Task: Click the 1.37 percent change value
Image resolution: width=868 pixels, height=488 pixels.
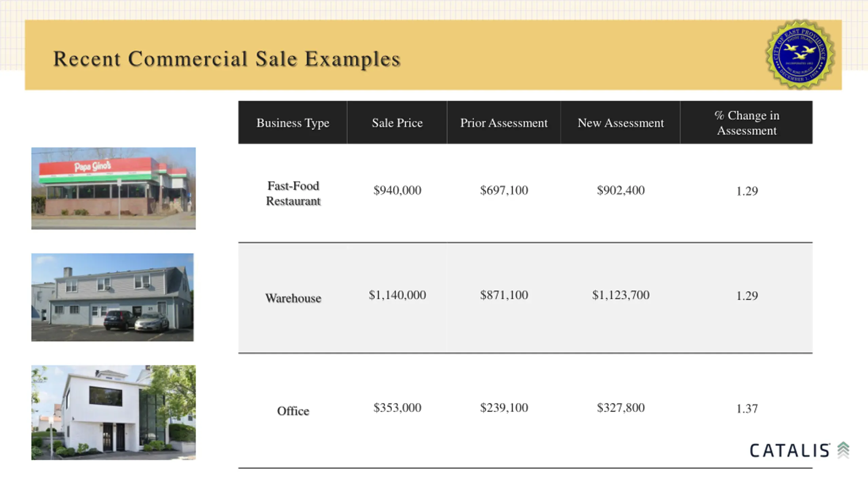Action: (x=747, y=408)
